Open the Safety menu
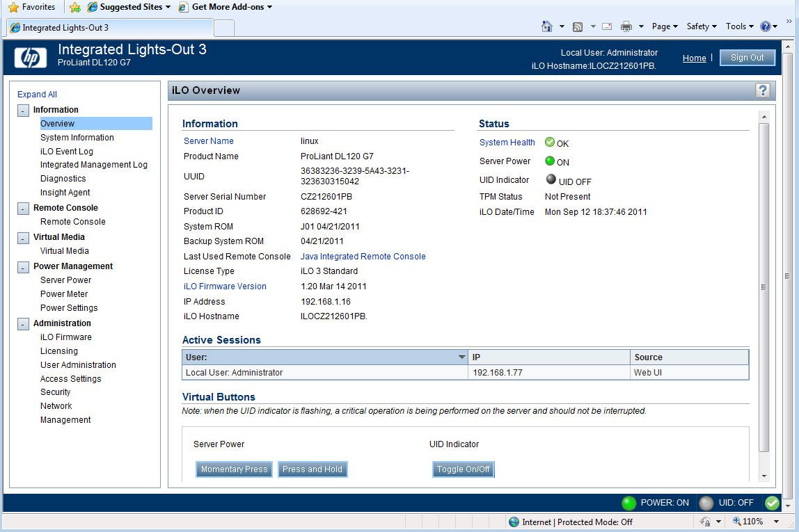 (x=701, y=26)
